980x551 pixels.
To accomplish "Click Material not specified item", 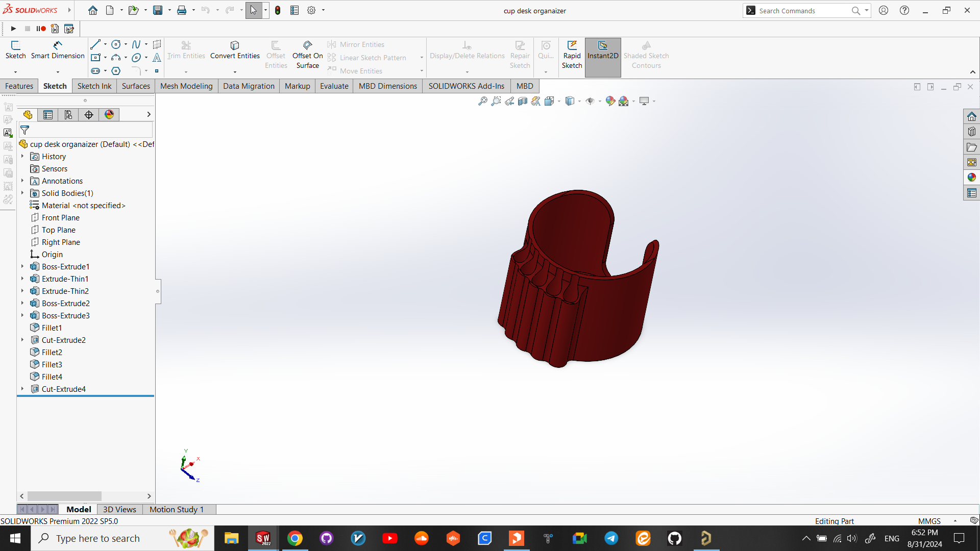I will 83,205.
